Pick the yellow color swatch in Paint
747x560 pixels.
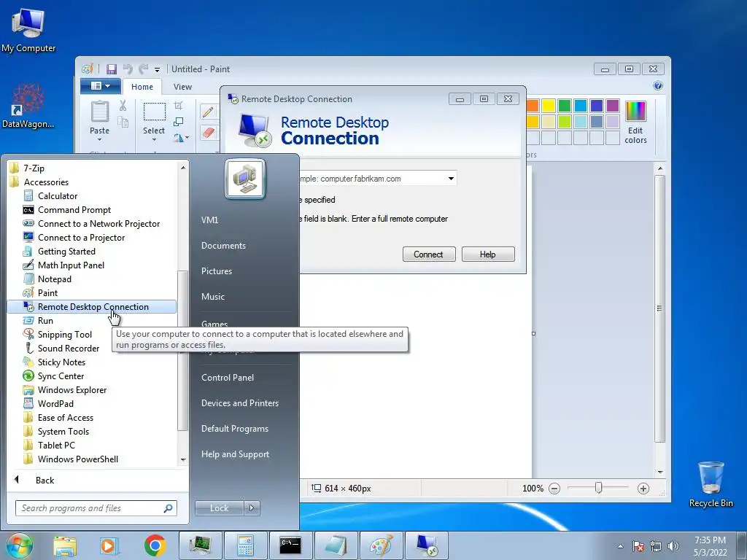tap(549, 105)
